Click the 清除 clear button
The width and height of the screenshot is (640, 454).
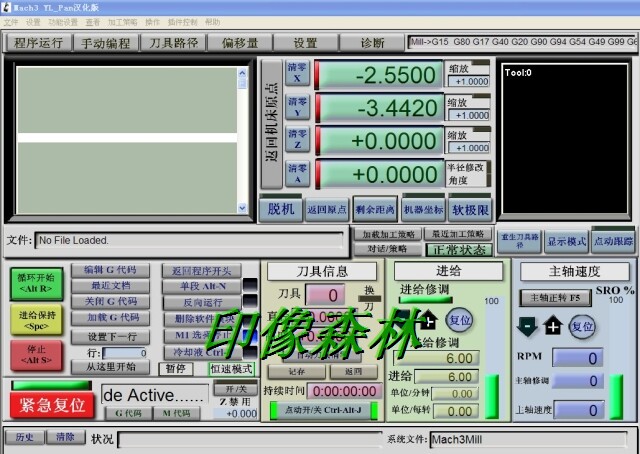pos(66,437)
